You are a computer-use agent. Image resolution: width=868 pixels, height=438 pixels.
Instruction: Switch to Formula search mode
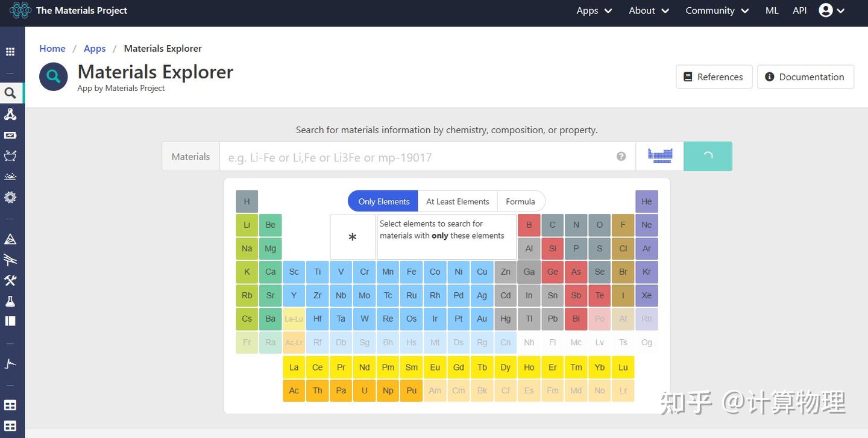(520, 201)
